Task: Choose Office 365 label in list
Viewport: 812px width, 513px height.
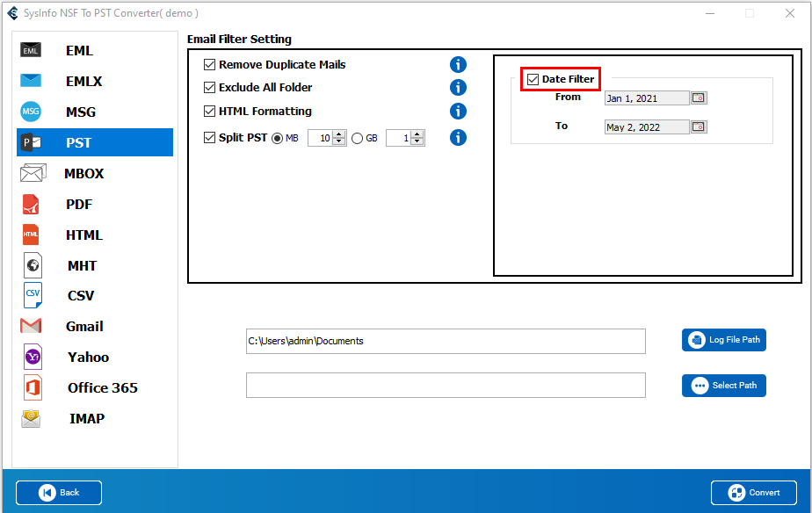Action: pos(103,387)
